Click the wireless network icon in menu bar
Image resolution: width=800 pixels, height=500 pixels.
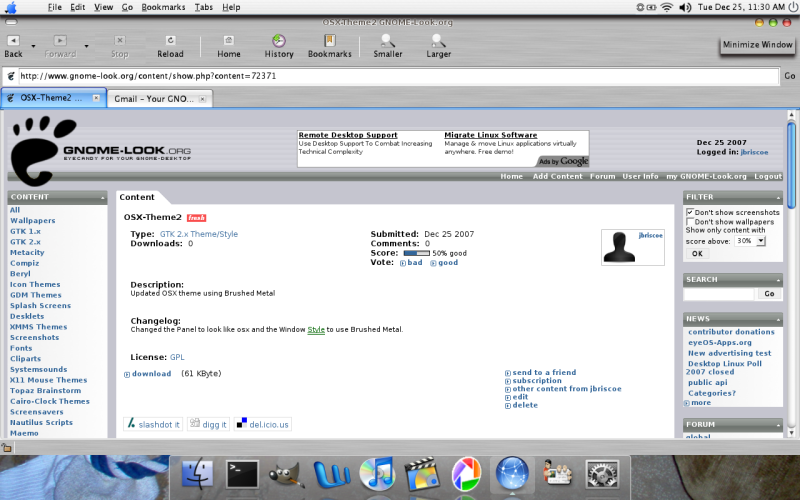(x=666, y=7)
